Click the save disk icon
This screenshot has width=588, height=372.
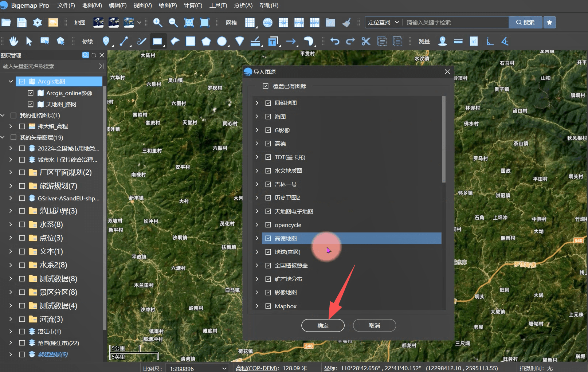point(22,23)
